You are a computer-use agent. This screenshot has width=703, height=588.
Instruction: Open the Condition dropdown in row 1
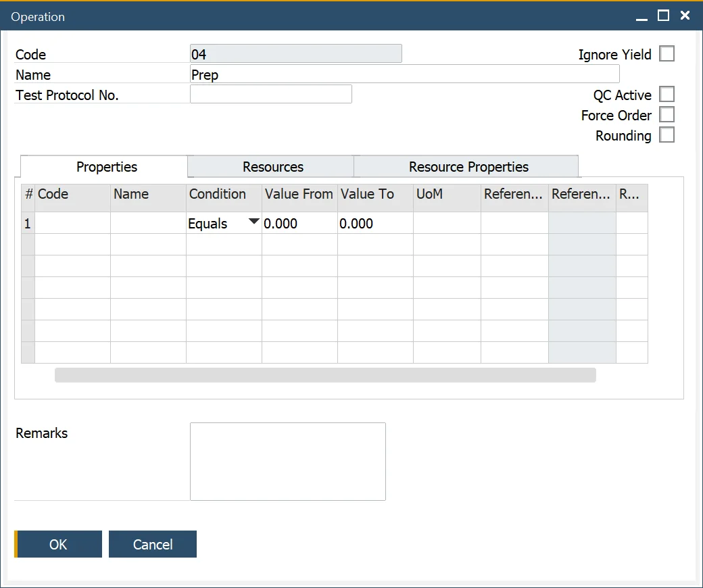point(253,222)
